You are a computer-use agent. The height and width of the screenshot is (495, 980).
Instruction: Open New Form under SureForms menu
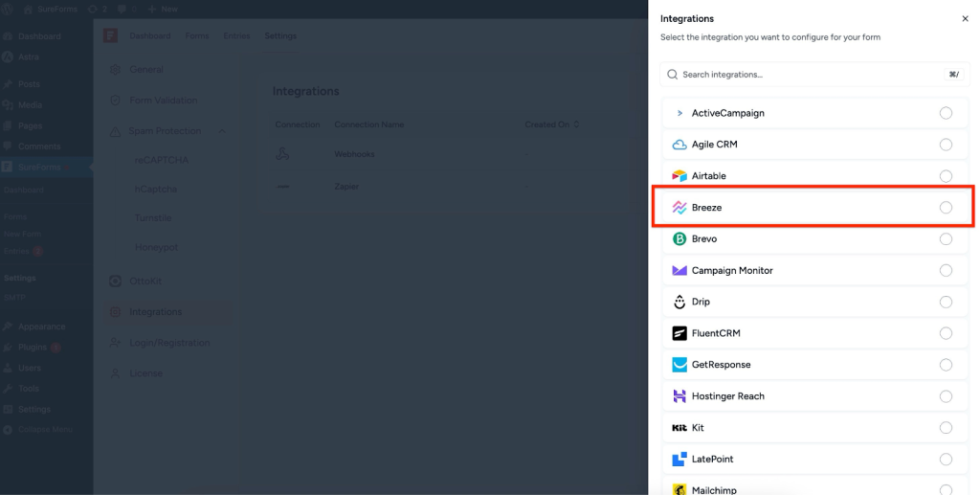point(23,234)
